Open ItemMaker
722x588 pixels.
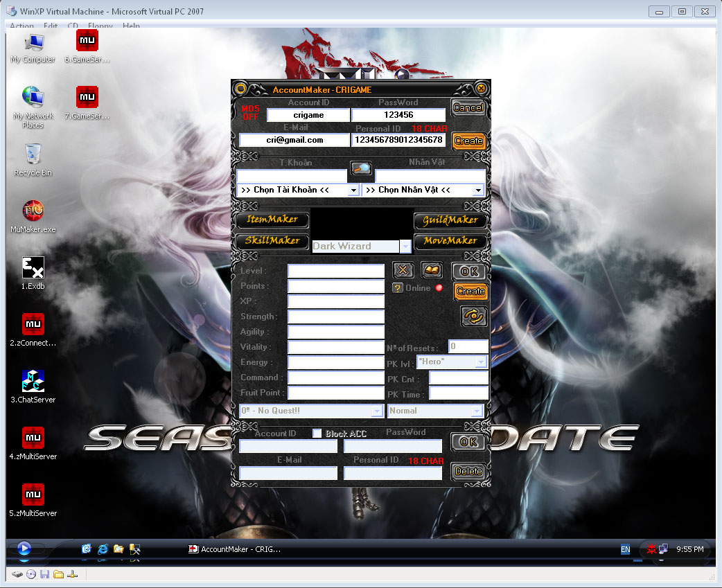(x=272, y=220)
